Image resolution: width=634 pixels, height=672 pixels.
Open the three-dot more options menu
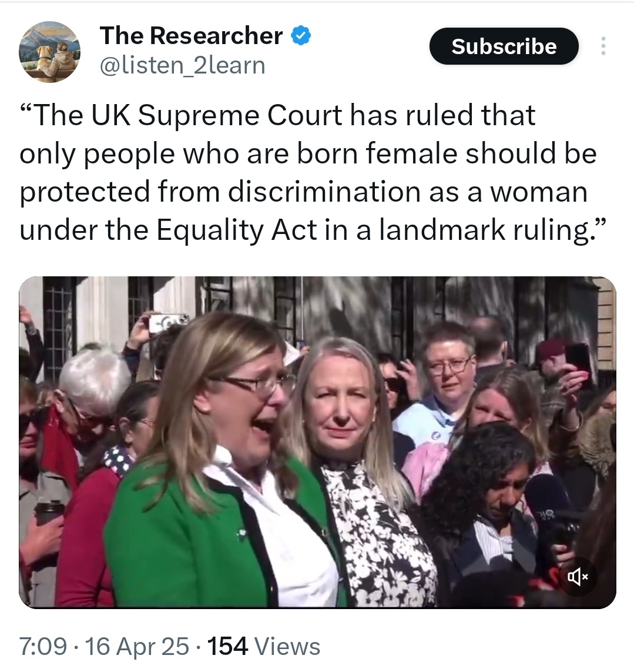coord(603,46)
